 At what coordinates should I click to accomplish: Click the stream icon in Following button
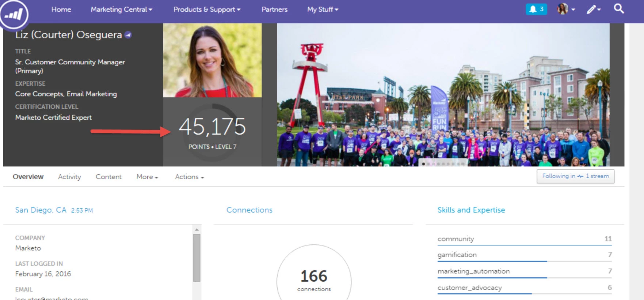(580, 176)
